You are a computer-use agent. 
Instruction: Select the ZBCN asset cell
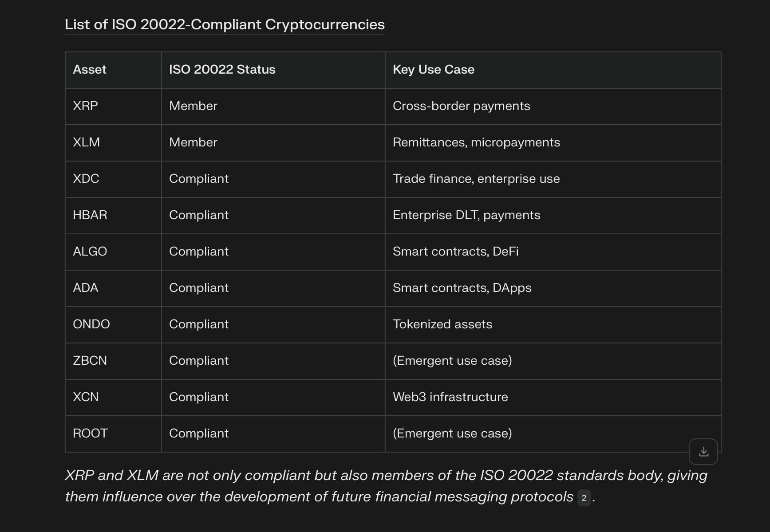tap(113, 361)
